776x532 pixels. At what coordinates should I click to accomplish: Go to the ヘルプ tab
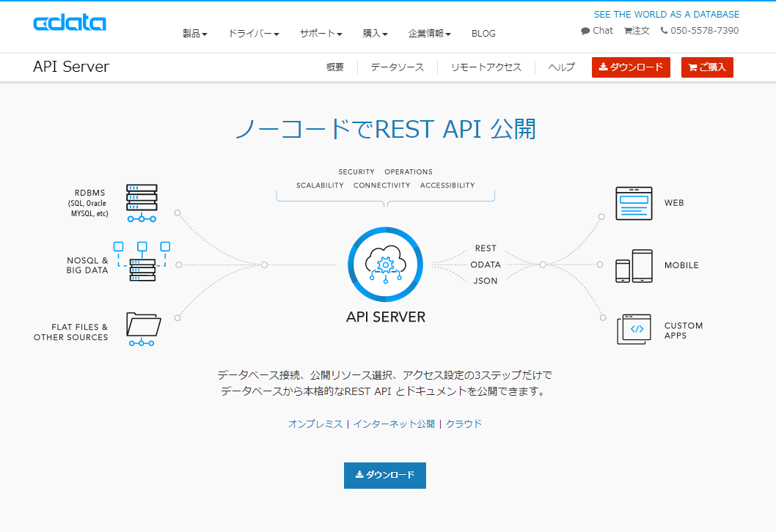tap(561, 67)
